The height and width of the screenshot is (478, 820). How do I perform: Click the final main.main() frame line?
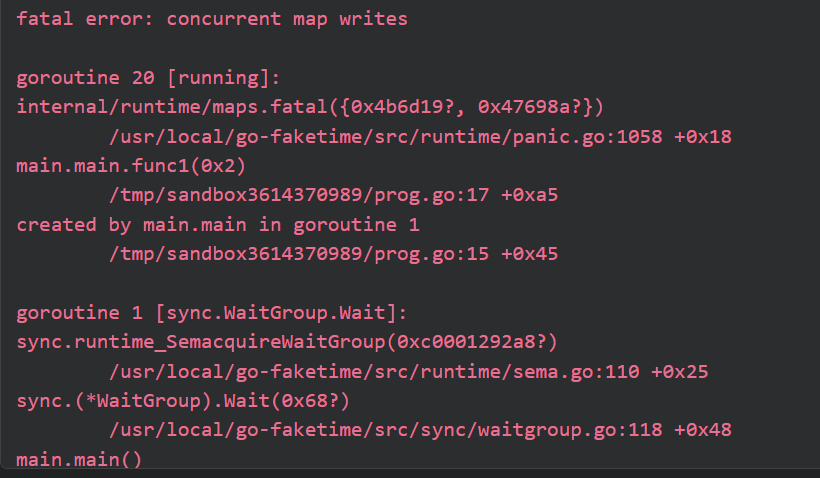(79, 460)
